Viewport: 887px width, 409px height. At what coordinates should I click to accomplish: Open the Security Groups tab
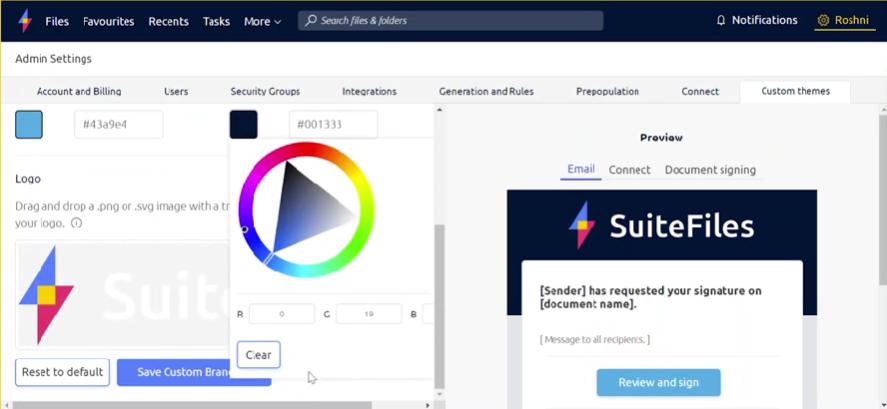pos(265,91)
